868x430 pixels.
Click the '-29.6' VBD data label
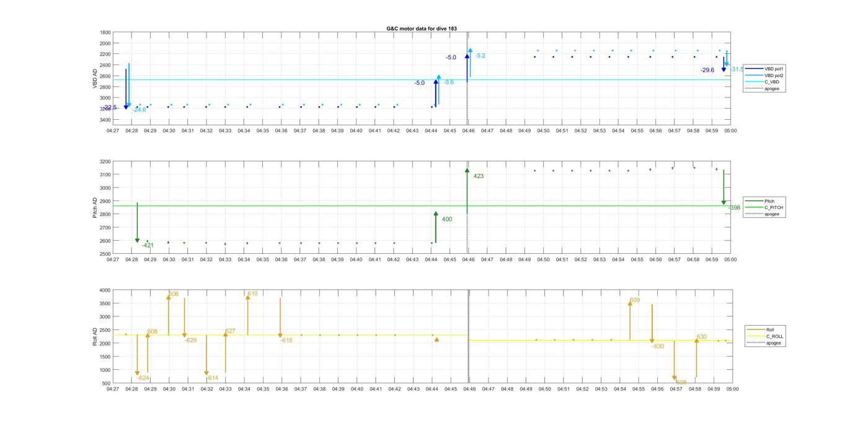[x=707, y=70]
